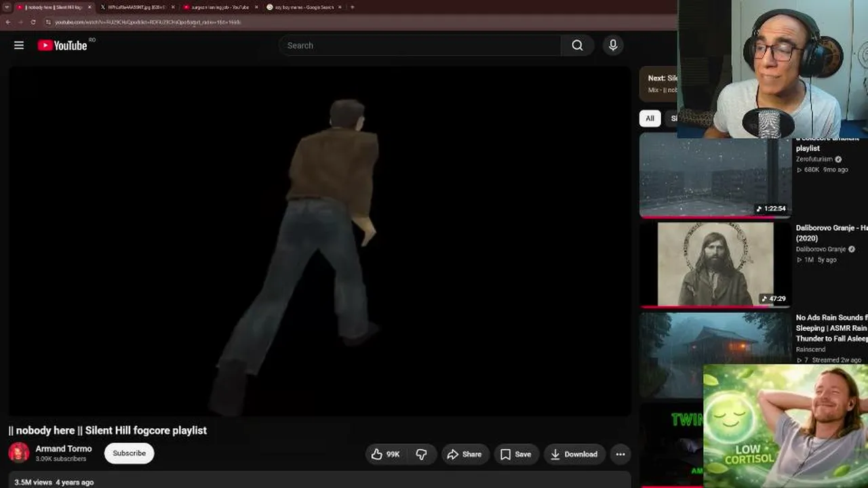Open the 'Next:' mix playlist panel
This screenshot has width=868, height=488.
658,83
